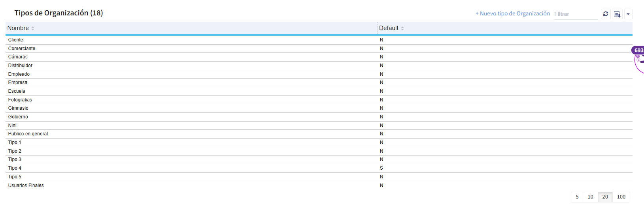This screenshot has width=644, height=206.
Task: Set page size to 10 rows
Action: click(x=590, y=197)
